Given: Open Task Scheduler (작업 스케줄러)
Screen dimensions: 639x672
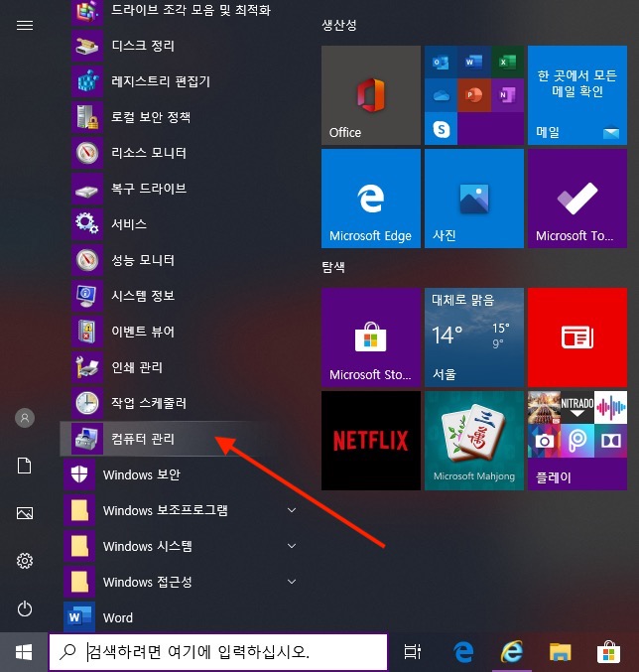Looking at the screenshot, I should (180, 403).
